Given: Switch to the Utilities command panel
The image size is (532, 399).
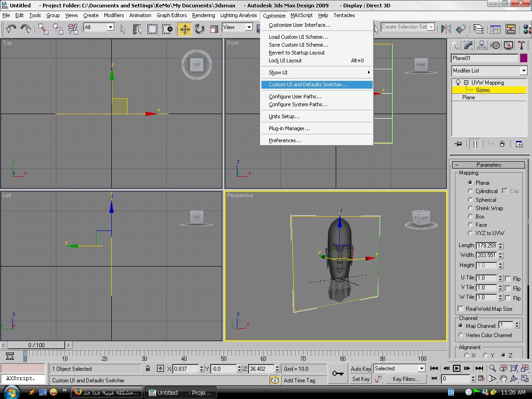Looking at the screenshot, I should click(x=521, y=45).
